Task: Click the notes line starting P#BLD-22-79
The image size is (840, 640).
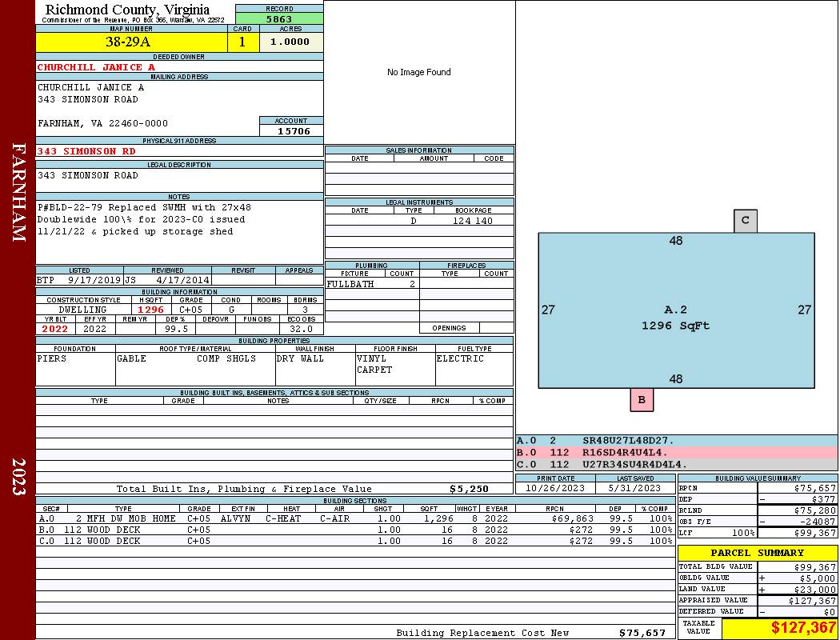Action: (144, 208)
